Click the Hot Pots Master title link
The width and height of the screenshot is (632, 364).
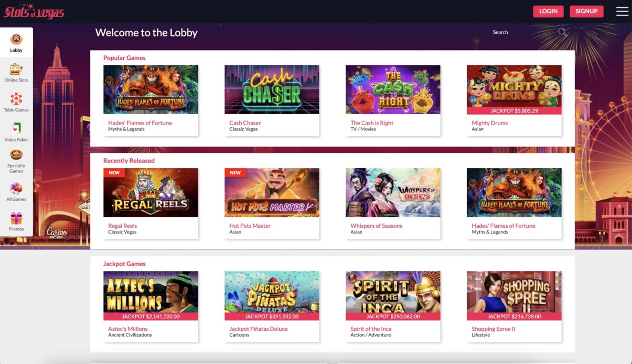click(x=250, y=226)
